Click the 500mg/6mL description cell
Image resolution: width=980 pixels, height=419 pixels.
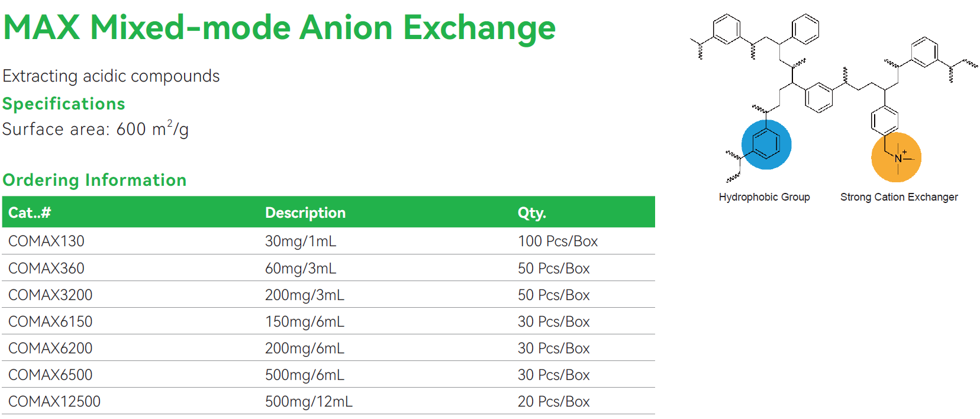click(304, 375)
